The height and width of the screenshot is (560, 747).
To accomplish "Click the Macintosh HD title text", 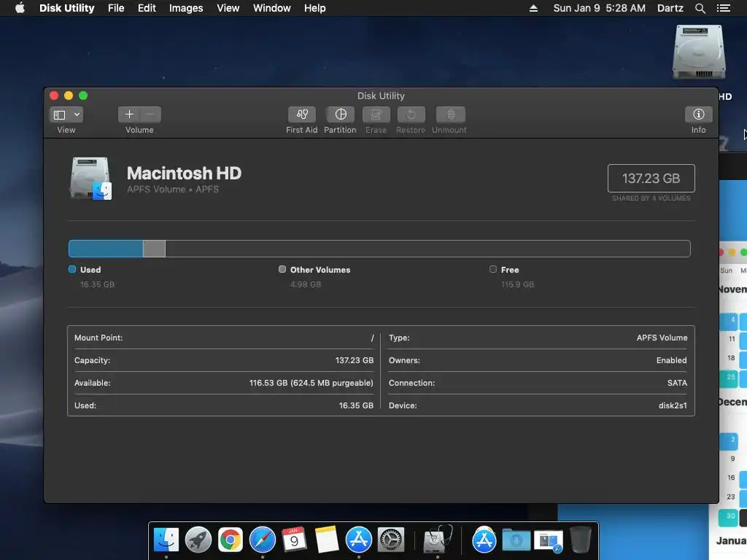I will pyautogui.click(x=184, y=174).
